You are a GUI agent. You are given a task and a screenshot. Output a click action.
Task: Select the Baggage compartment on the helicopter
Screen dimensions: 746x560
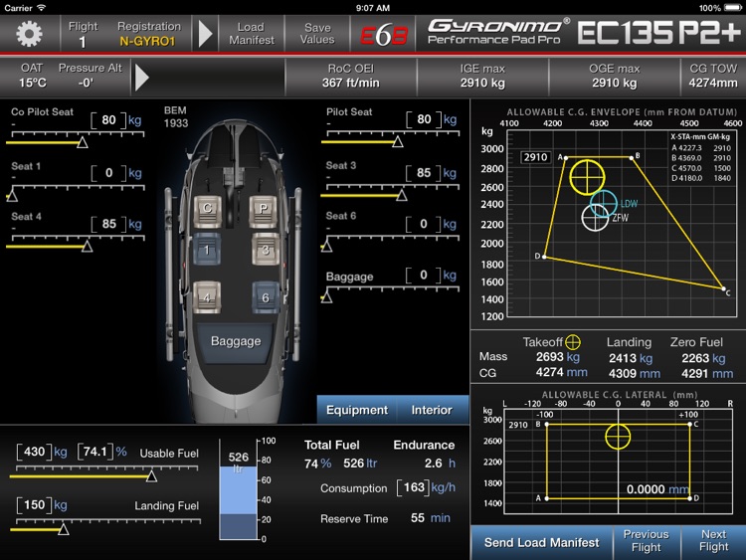235,342
